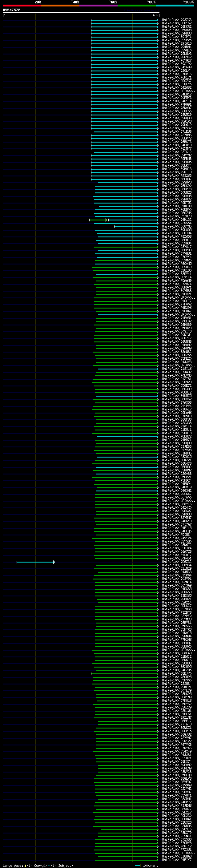Select hit label UniRef100_Q50008
This screenshot has height=868, width=197.
point(177,30)
